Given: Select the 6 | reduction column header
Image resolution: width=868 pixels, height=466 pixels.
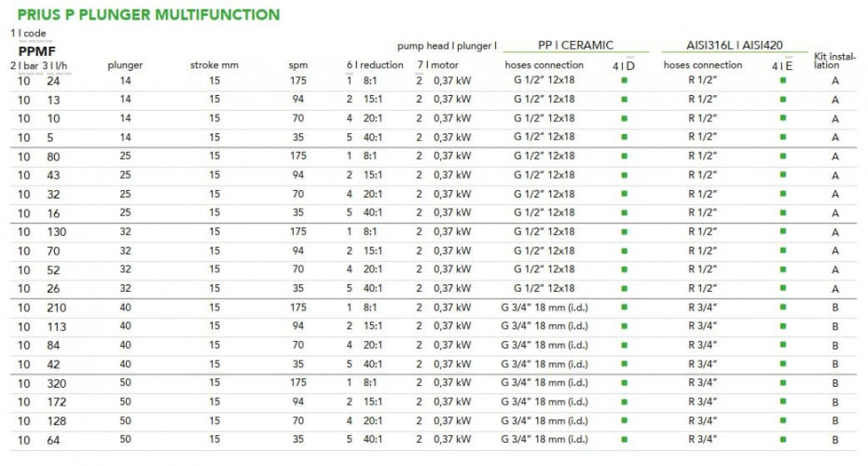Looking at the screenshot, I should pyautogui.click(x=375, y=65).
